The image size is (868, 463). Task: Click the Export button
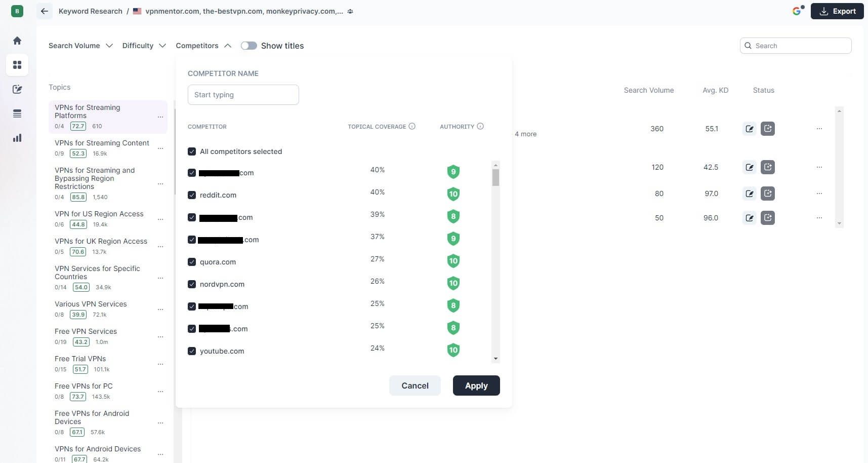tap(837, 11)
